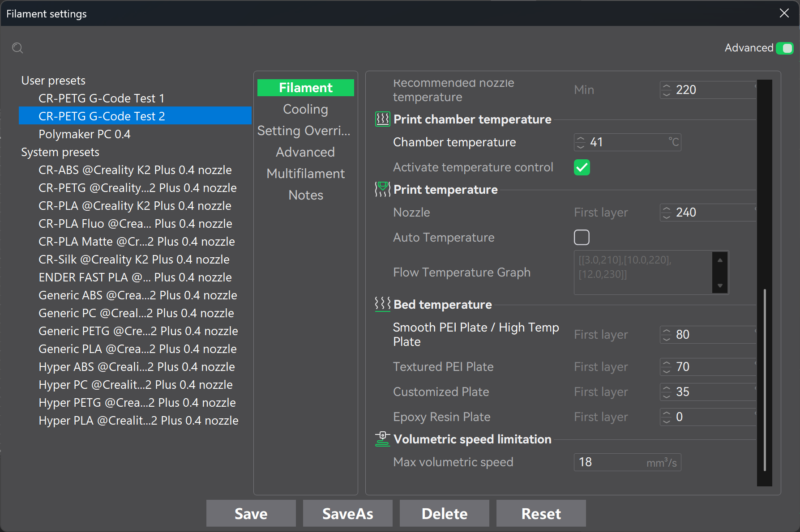Select Hyper PLA preset
This screenshot has height=532, width=800.
pyautogui.click(x=135, y=421)
